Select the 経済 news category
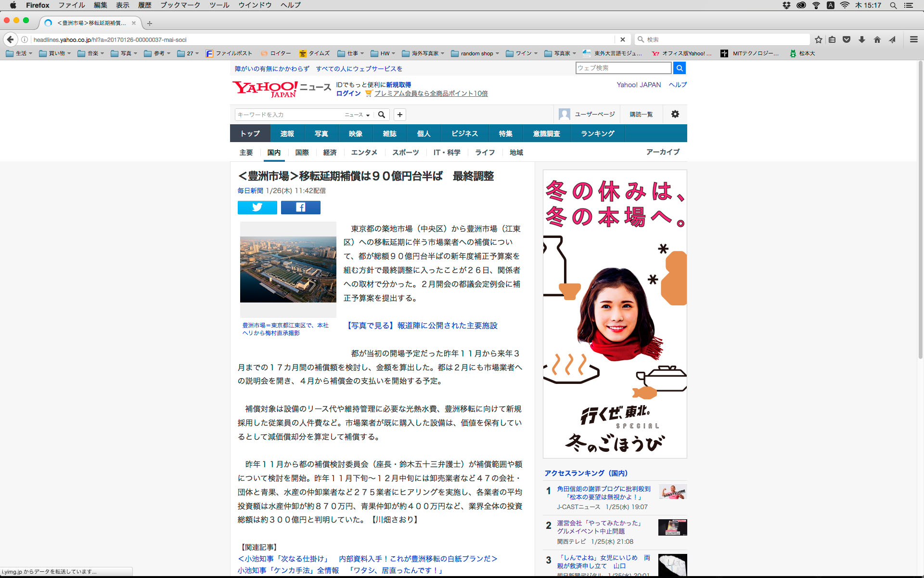Screen dimensions: 924x578 330,152
